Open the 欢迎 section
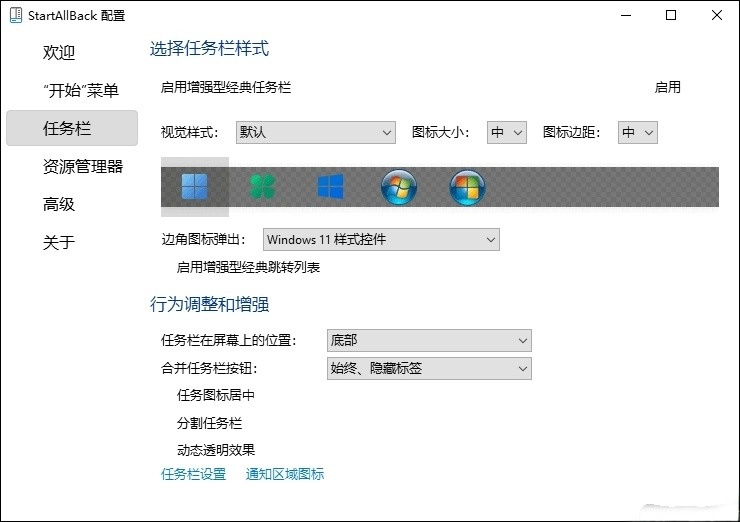Viewport: 740px width, 522px height. [59, 52]
